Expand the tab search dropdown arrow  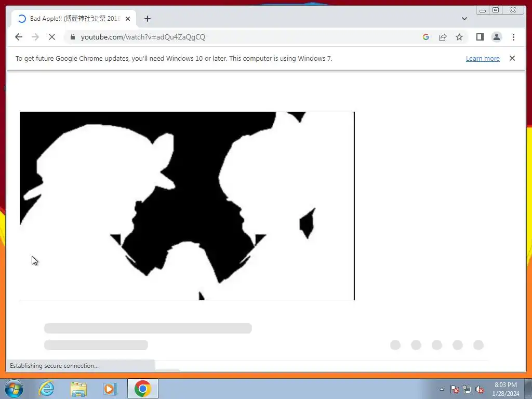pos(464,19)
